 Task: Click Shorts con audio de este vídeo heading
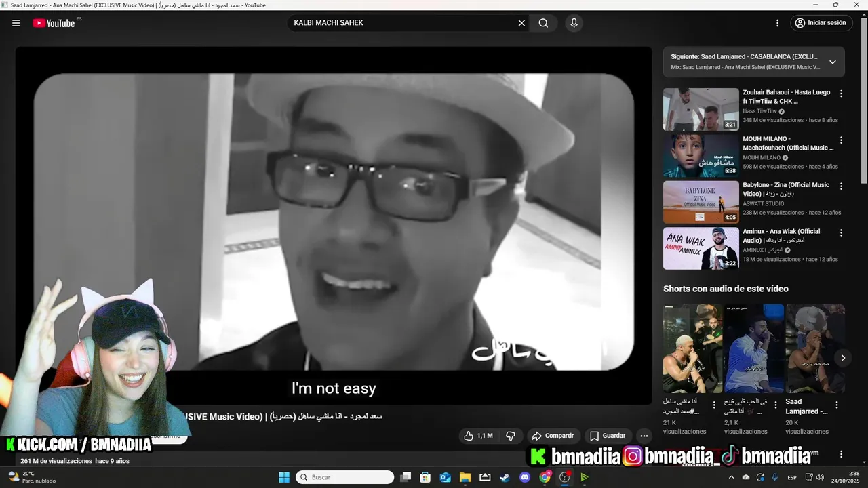pos(726,289)
